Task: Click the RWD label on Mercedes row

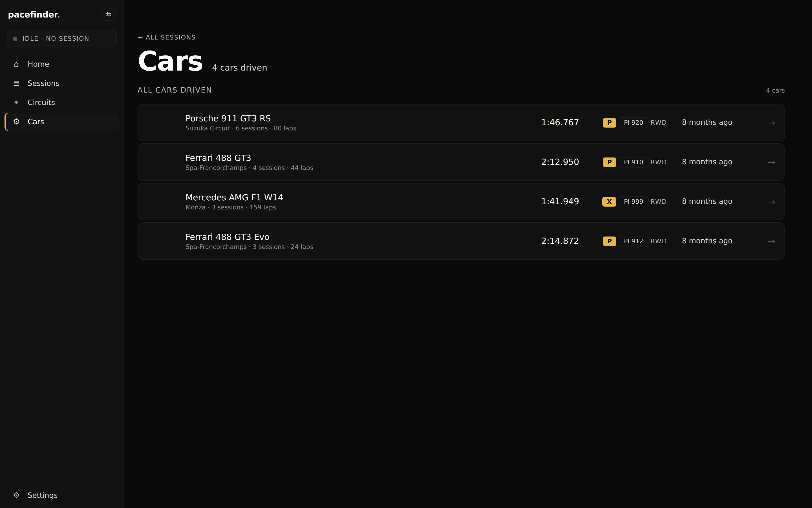Action: 658,202
